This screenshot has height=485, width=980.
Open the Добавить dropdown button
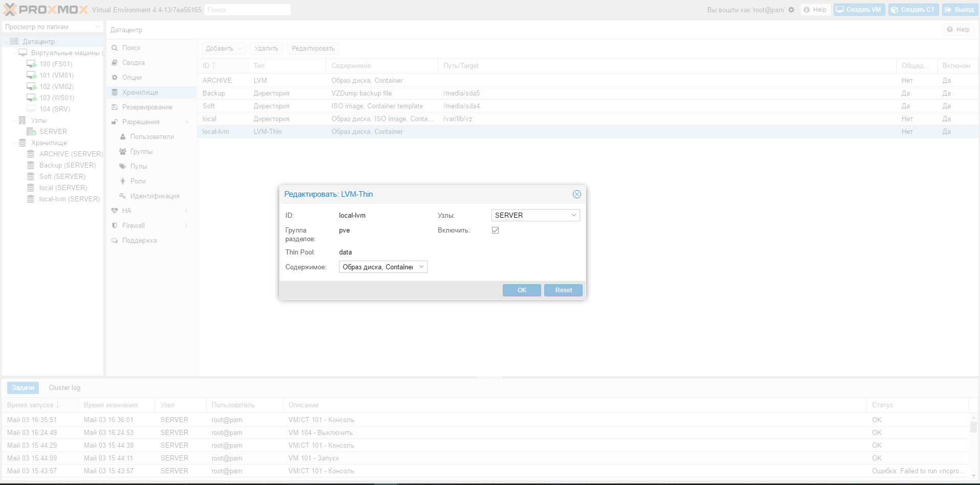224,49
